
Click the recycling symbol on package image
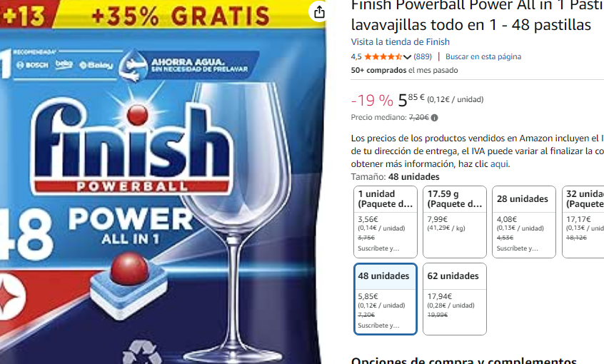[x=143, y=352]
